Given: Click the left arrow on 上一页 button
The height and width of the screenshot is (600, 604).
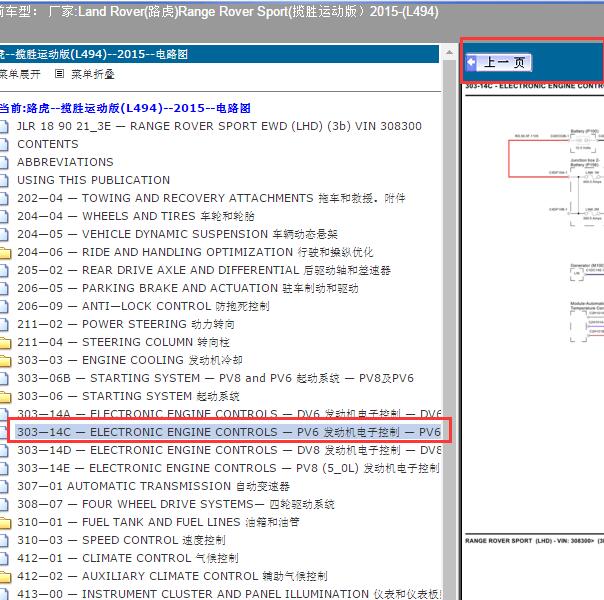Looking at the screenshot, I should click(x=471, y=62).
